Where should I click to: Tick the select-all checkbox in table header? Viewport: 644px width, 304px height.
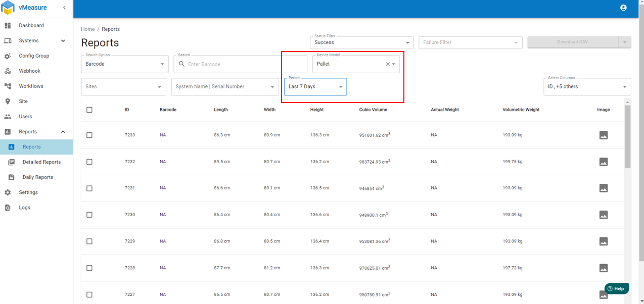[89, 110]
